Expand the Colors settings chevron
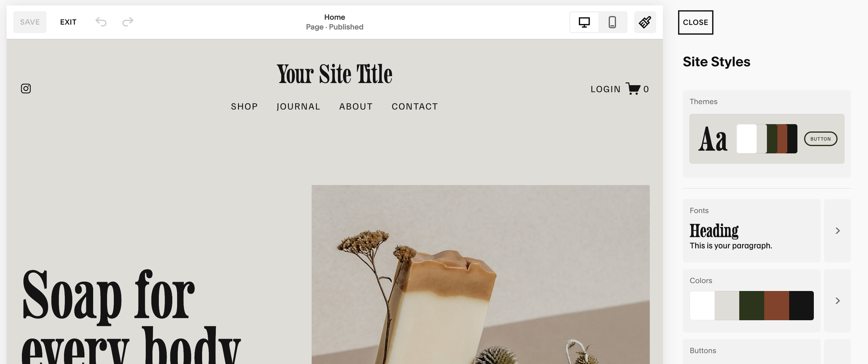868x364 pixels. pos(837,301)
